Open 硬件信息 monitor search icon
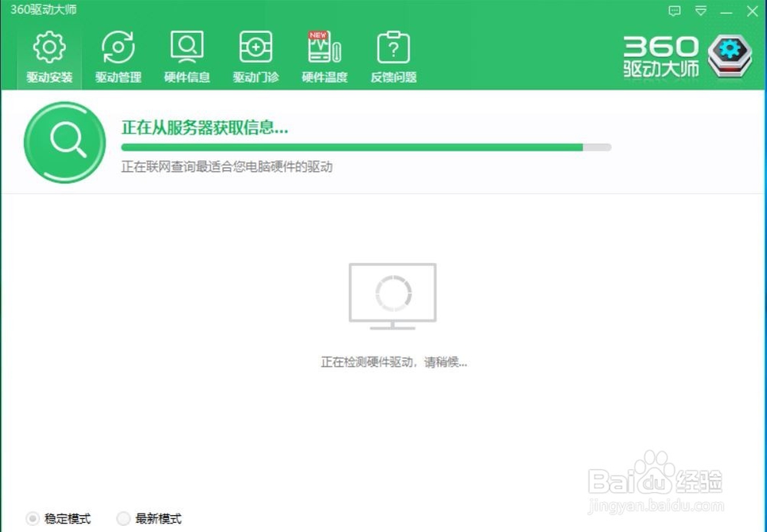Screen dimensions: 767x532 coord(187,47)
